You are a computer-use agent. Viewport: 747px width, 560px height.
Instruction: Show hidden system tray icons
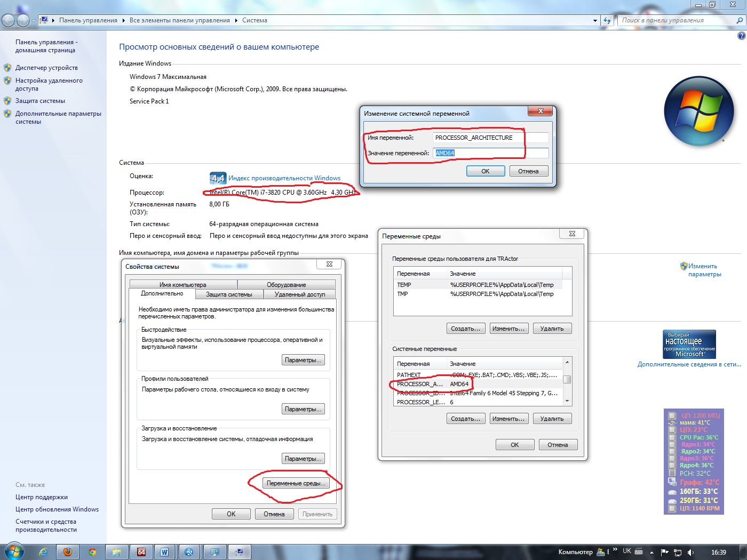point(651,552)
